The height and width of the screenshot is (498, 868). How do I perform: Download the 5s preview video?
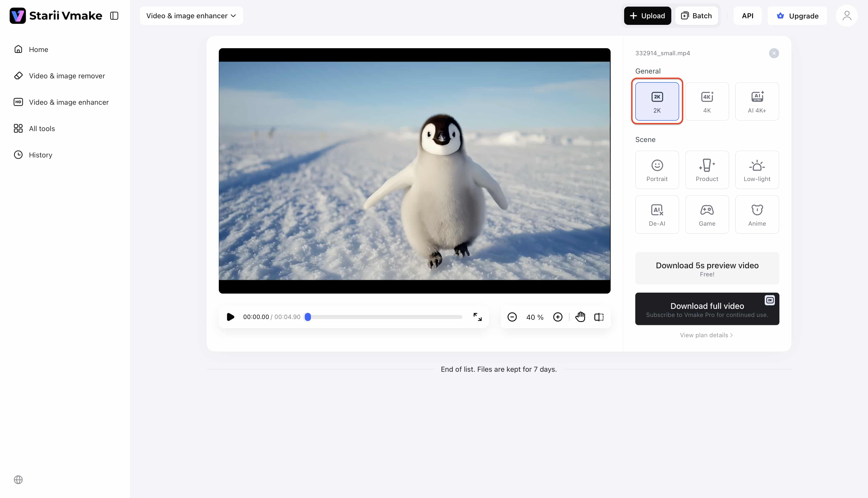[707, 269]
